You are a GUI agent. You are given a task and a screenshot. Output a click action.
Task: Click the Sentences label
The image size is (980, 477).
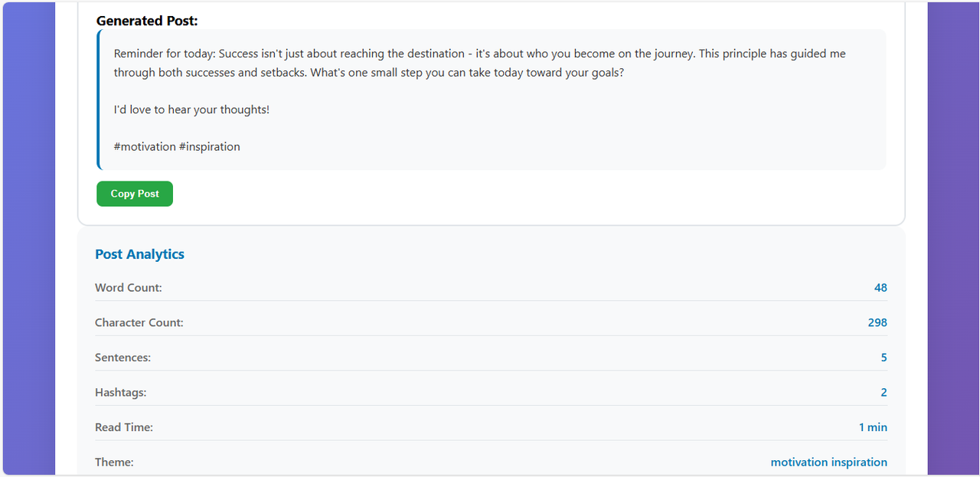[x=122, y=358]
